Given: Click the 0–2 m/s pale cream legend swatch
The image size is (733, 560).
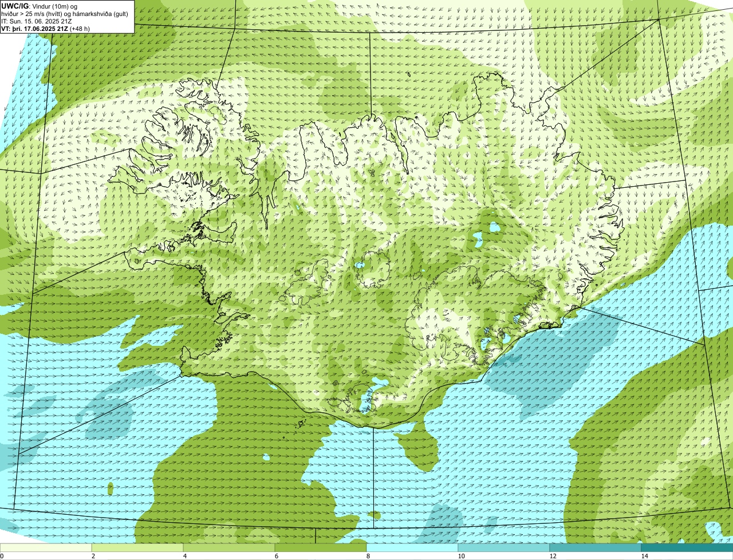Looking at the screenshot, I should tap(46, 547).
